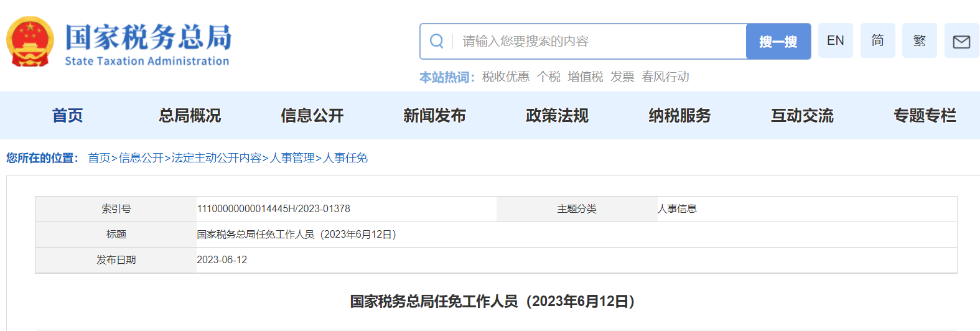Click 法定主动公开内容 breadcrumb link

(217, 158)
